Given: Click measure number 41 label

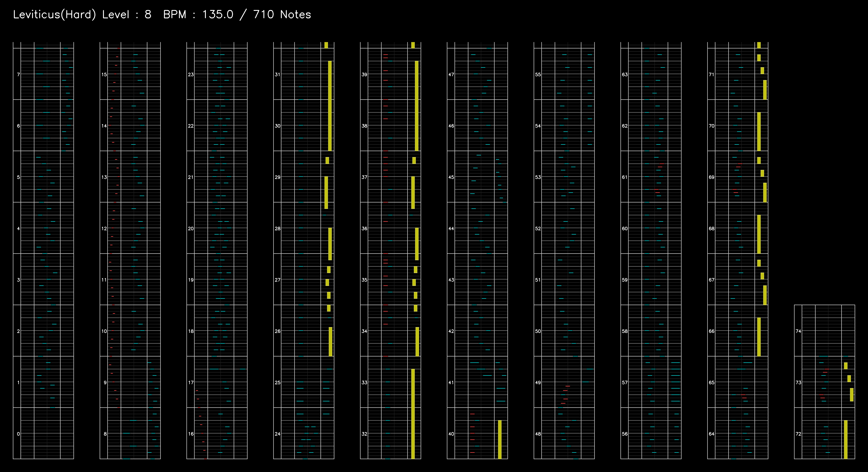Looking at the screenshot, I should point(451,382).
